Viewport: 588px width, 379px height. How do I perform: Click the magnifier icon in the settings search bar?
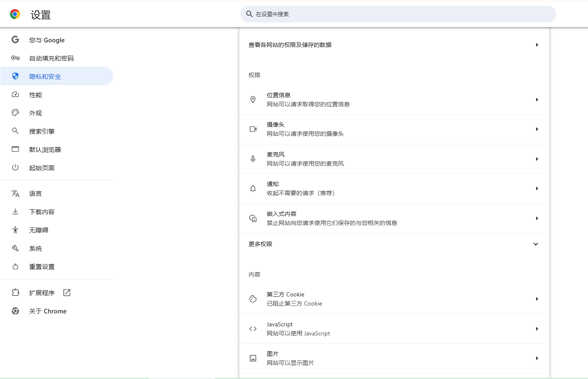(249, 14)
